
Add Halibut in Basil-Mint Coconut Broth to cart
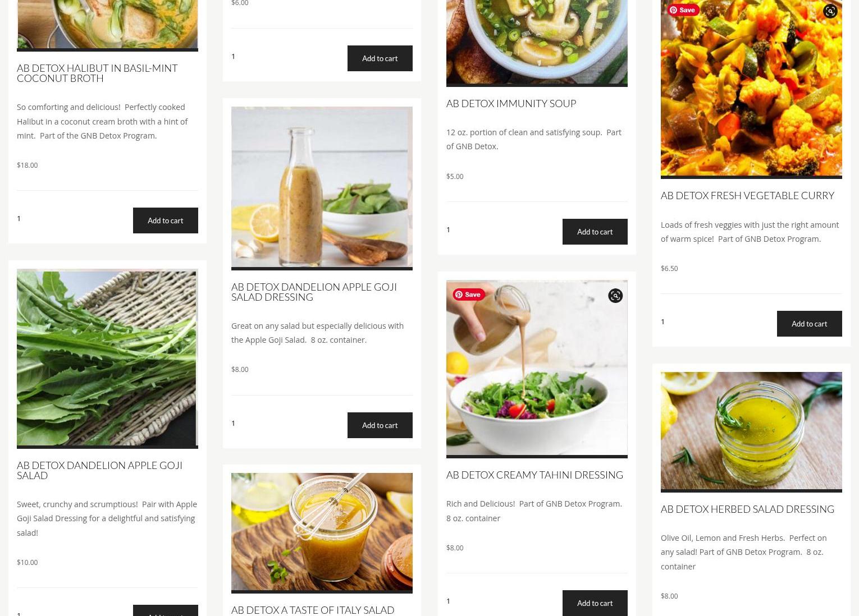[x=166, y=220]
